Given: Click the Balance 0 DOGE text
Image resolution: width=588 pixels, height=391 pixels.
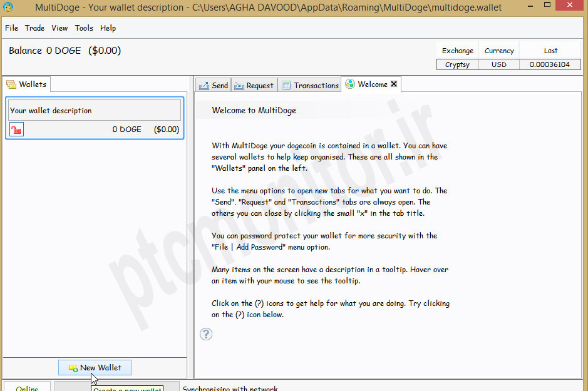Looking at the screenshot, I should pos(44,51).
